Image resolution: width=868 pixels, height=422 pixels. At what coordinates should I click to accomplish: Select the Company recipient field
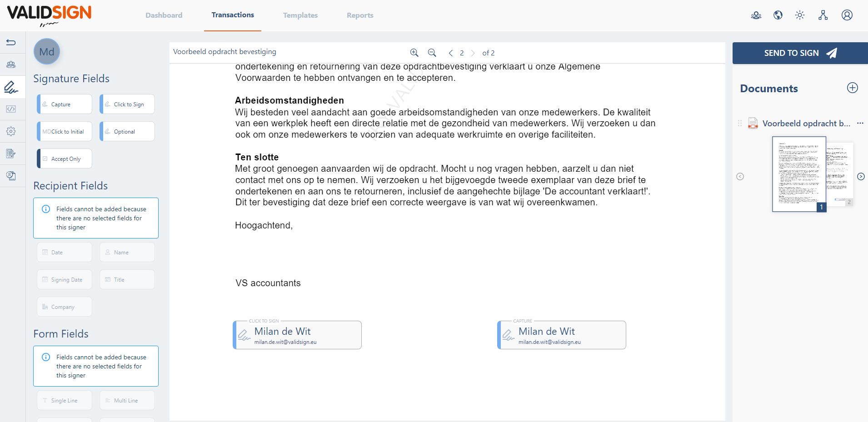pyautogui.click(x=65, y=307)
